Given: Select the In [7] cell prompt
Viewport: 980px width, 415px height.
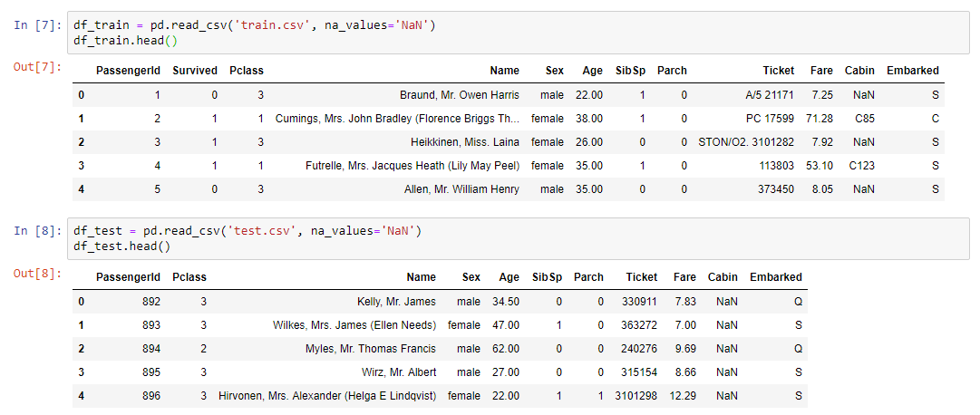Looking at the screenshot, I should pyautogui.click(x=38, y=25).
